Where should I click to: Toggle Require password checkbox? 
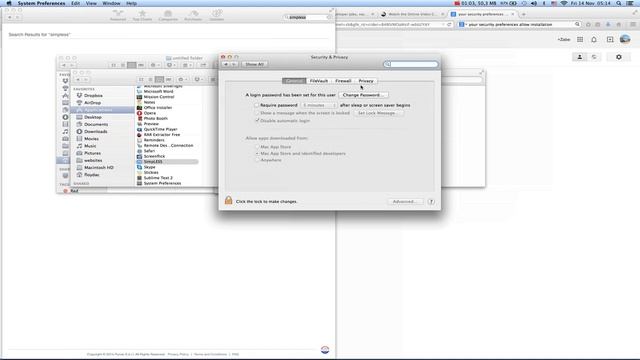pos(257,105)
